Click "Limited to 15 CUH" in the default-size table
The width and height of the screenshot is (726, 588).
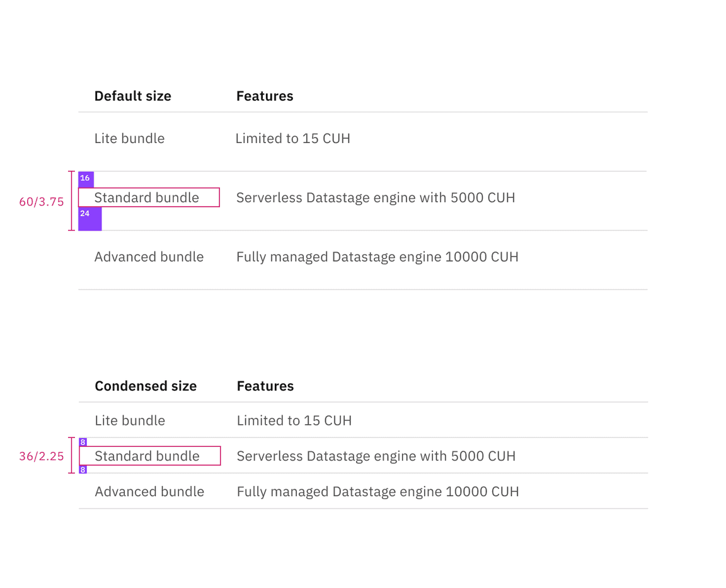pyautogui.click(x=292, y=139)
